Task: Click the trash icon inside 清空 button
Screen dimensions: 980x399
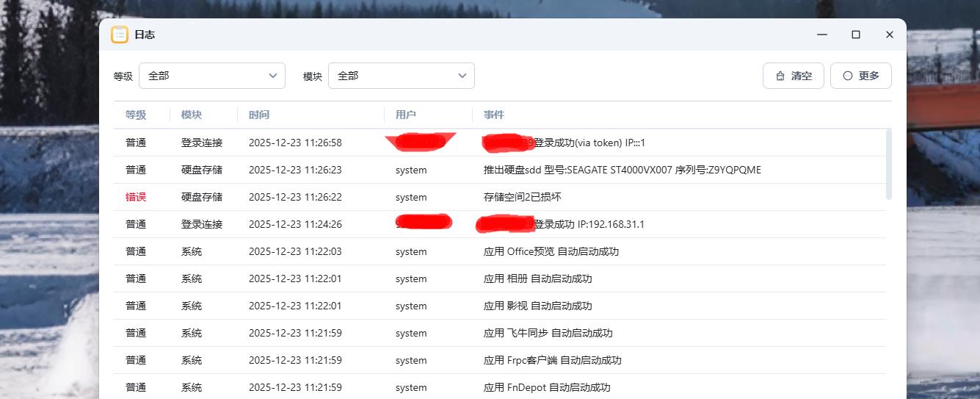Action: (x=780, y=76)
